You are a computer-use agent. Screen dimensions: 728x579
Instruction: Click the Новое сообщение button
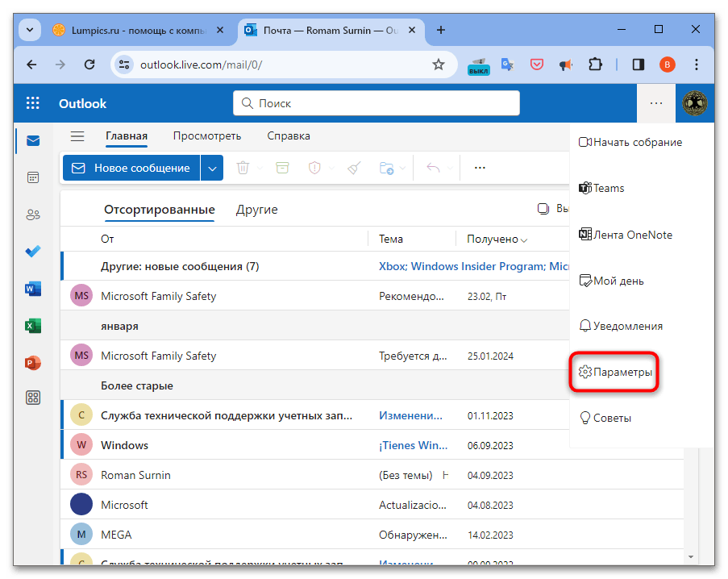click(131, 168)
